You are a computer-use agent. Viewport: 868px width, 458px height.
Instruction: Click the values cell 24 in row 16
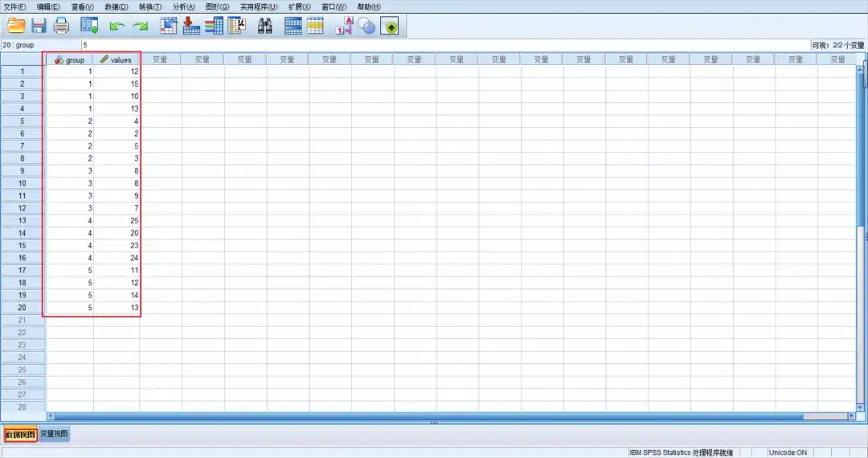click(x=117, y=258)
